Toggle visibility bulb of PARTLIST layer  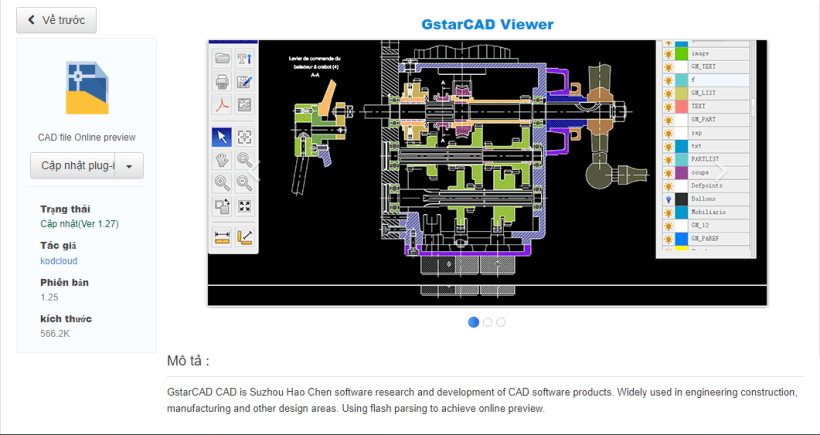(x=668, y=159)
